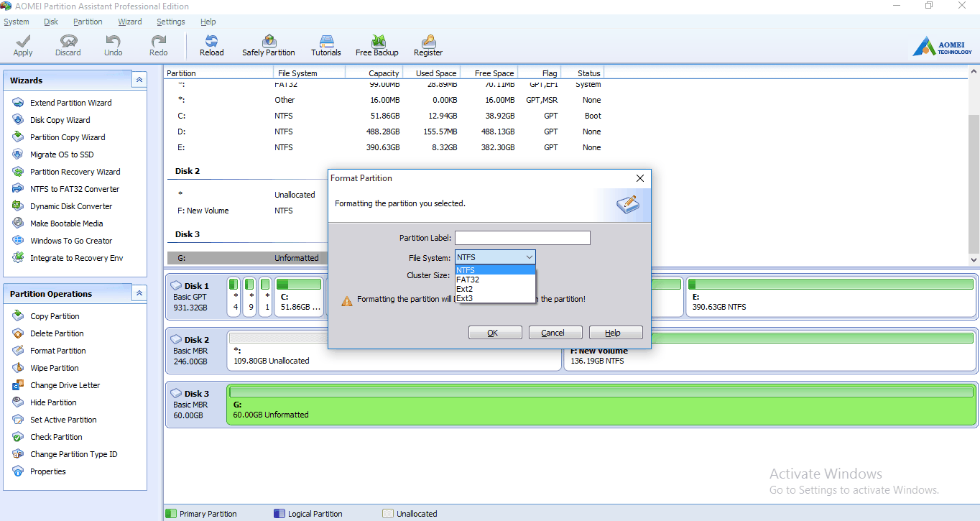This screenshot has width=980, height=521.
Task: Collapse the Wizards panel
Action: click(x=139, y=80)
